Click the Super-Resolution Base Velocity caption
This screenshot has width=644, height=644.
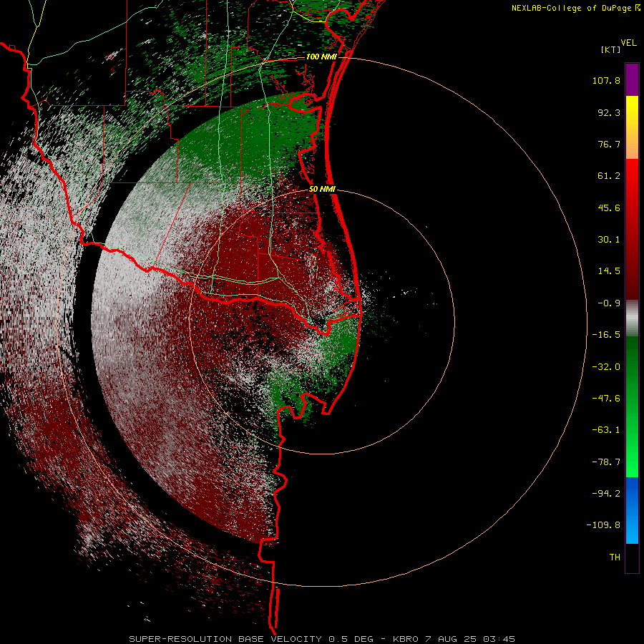point(322,639)
